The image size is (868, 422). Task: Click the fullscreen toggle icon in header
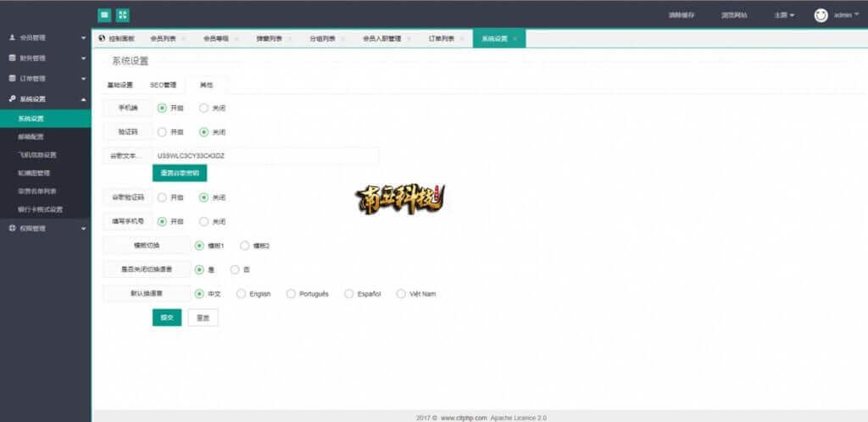123,15
